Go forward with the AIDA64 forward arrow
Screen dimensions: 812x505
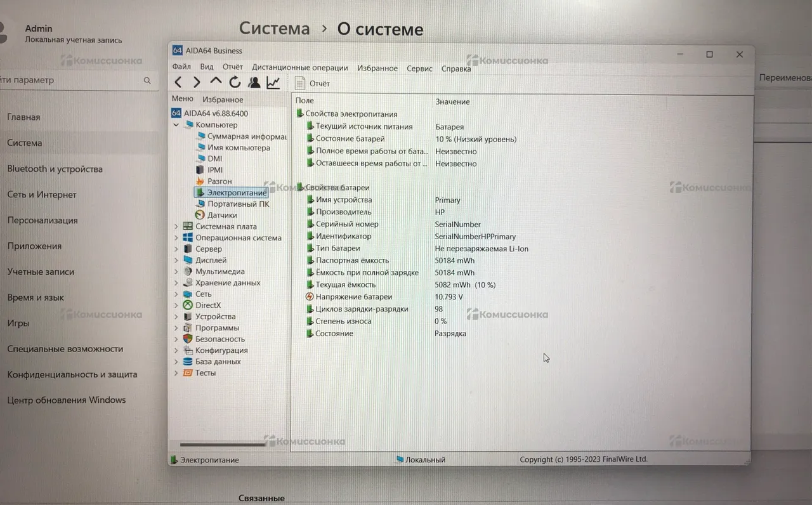tap(197, 82)
